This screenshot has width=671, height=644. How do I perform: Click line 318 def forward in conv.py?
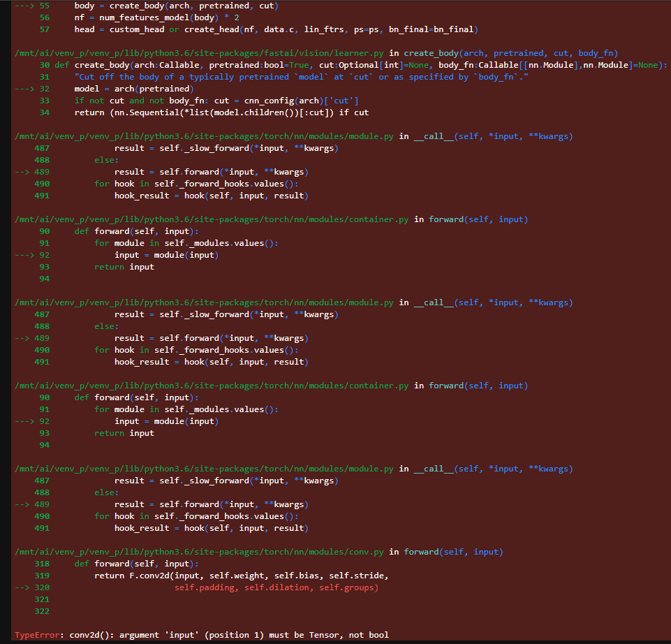point(136,564)
